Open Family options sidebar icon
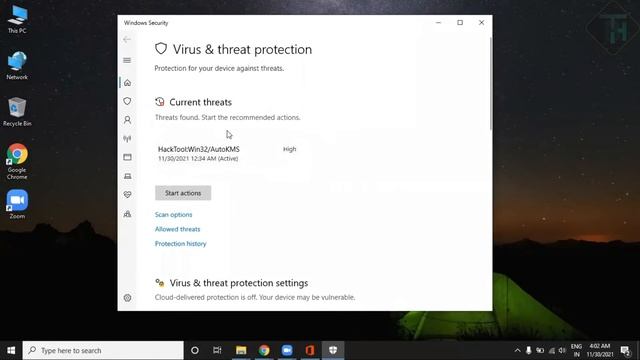 coord(127,214)
